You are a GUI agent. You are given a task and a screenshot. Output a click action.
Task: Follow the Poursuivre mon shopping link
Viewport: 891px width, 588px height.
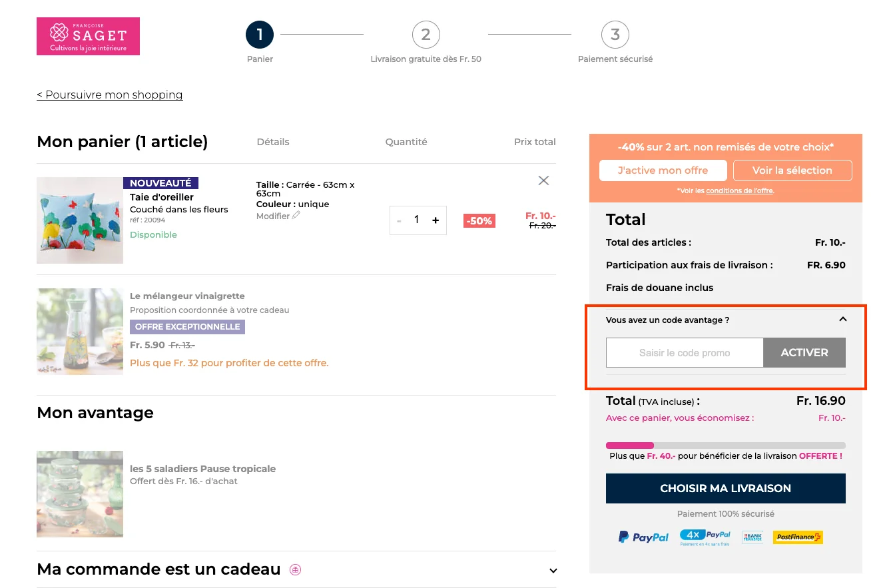tap(109, 95)
